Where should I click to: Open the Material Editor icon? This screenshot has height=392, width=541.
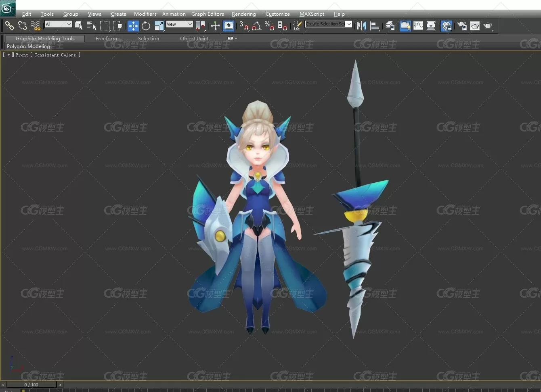446,26
